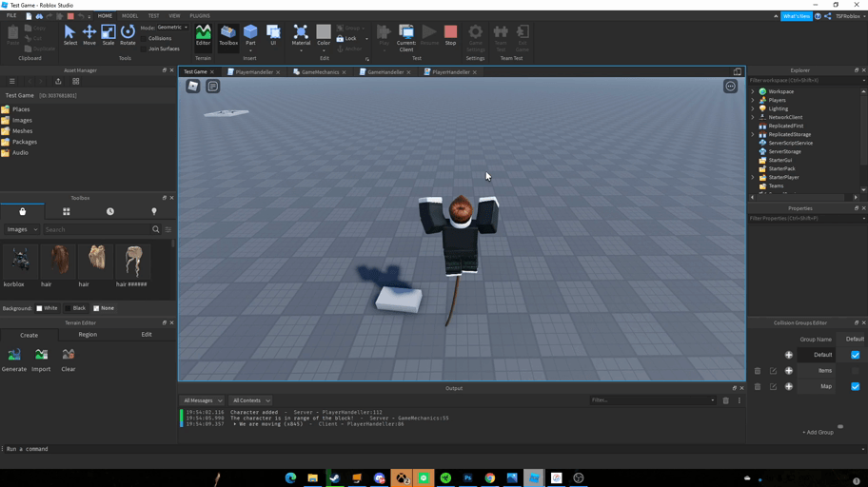Open the chat icon in viewport
The image size is (868, 487).
pyautogui.click(x=213, y=87)
